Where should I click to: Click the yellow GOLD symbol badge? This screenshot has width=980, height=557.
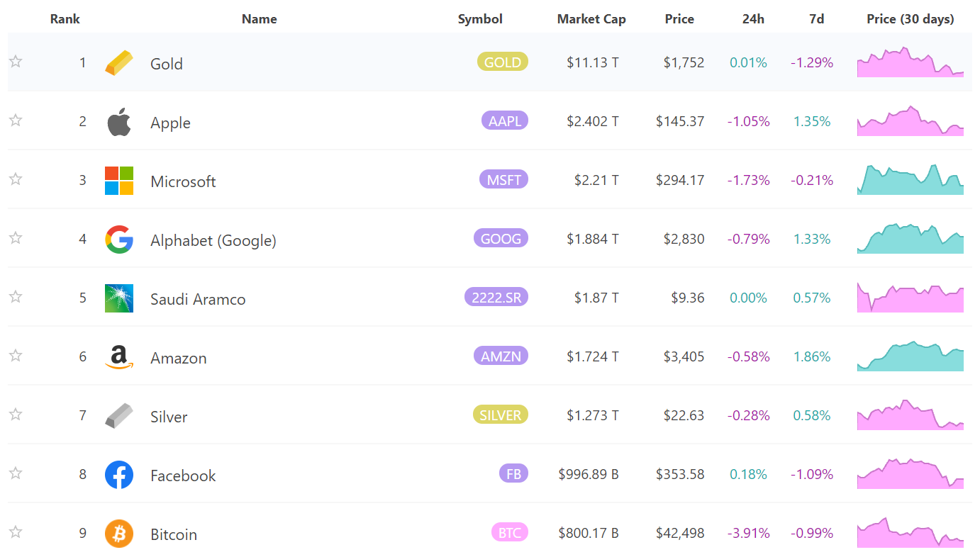(x=503, y=62)
